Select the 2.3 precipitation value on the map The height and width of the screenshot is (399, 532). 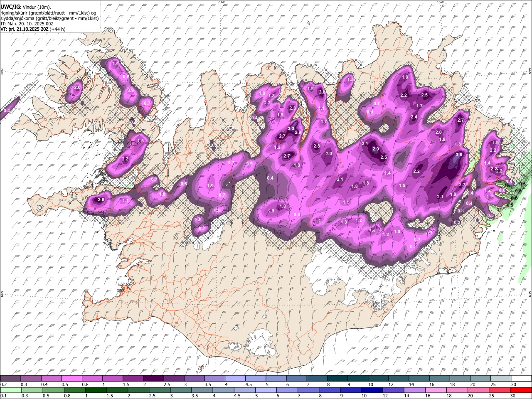pos(292,108)
